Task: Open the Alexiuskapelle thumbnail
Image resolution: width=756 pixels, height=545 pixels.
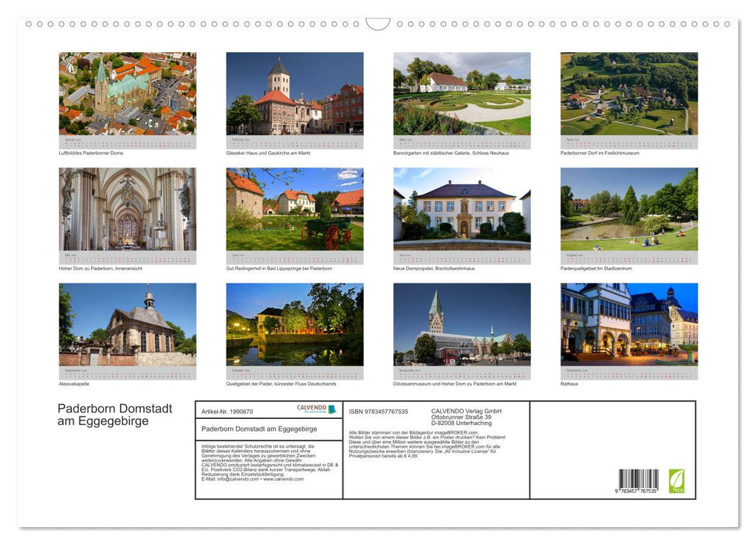Action: point(127,327)
